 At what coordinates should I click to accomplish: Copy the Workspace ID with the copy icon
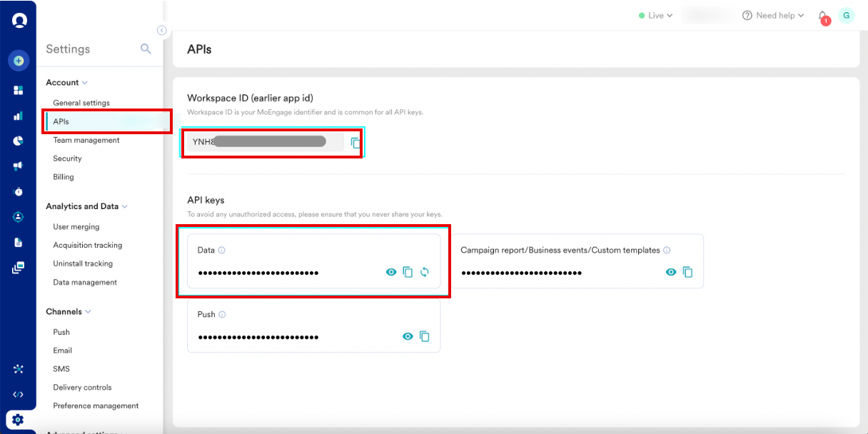pos(355,142)
